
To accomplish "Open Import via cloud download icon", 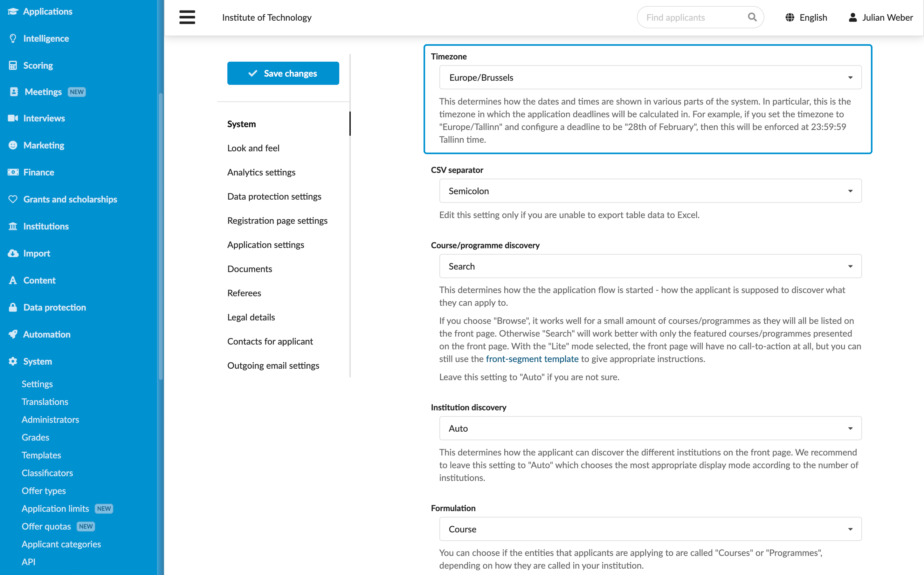I will (13, 253).
